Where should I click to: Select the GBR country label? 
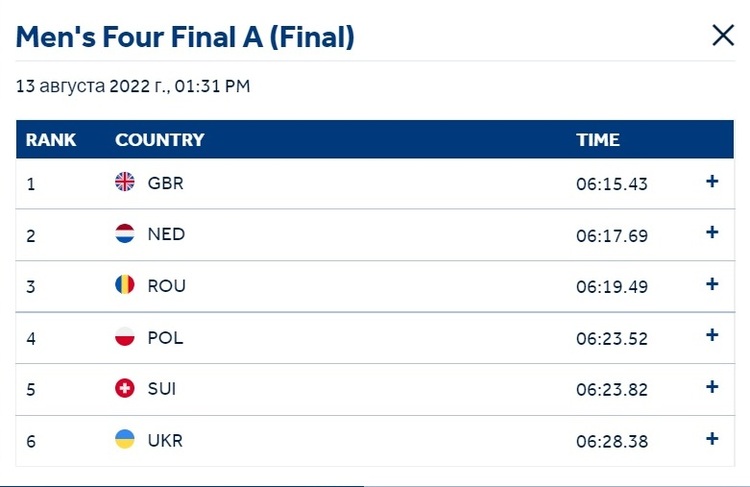165,183
